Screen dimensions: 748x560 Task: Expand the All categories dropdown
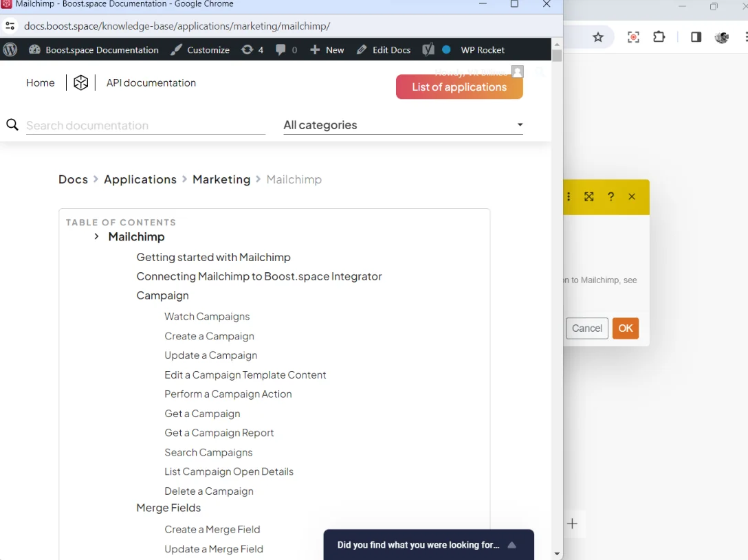(403, 125)
